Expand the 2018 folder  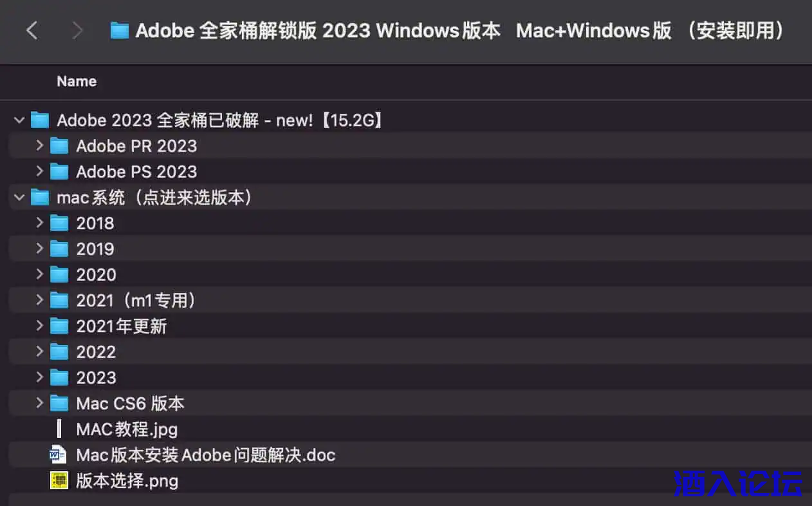click(39, 223)
